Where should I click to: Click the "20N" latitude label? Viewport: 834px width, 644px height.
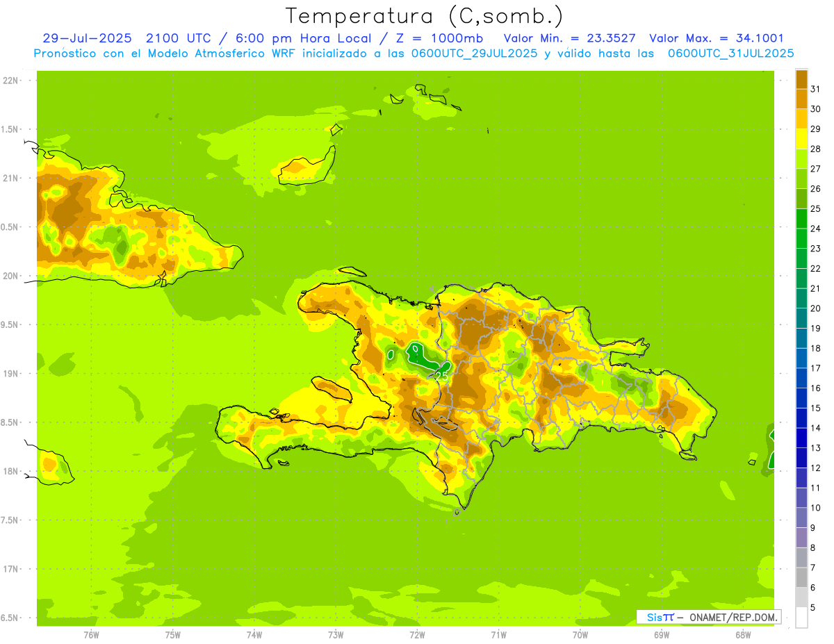tap(12, 276)
